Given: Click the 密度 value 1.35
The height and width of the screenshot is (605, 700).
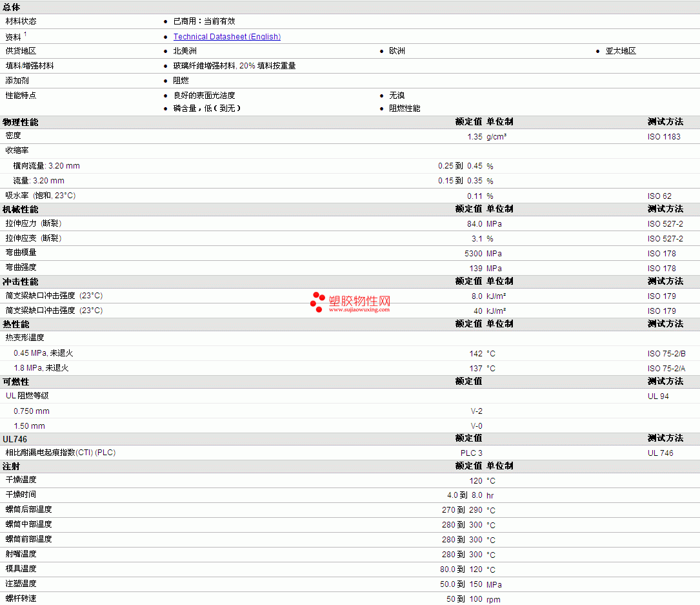Looking at the screenshot, I should [x=475, y=137].
